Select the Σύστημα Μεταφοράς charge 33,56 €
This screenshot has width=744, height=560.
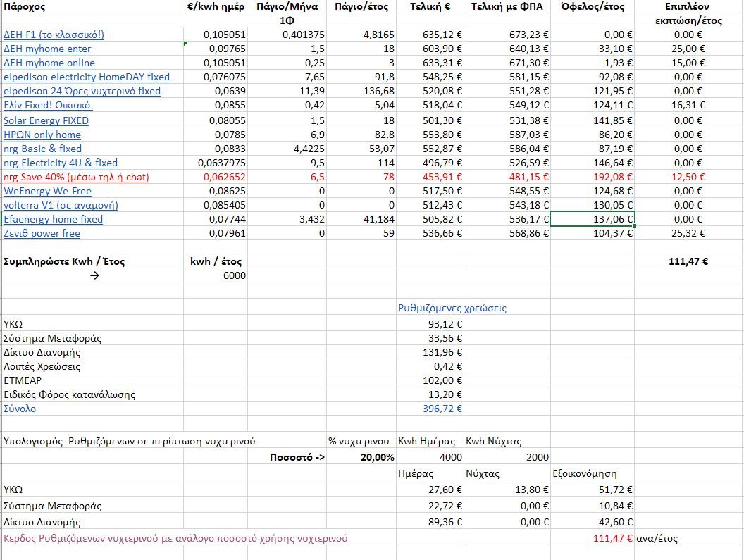[x=430, y=338]
